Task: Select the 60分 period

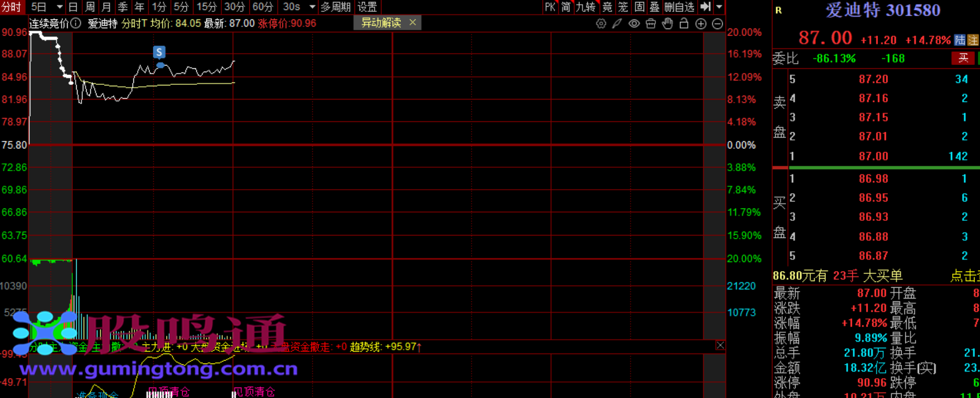Action: coord(262,7)
